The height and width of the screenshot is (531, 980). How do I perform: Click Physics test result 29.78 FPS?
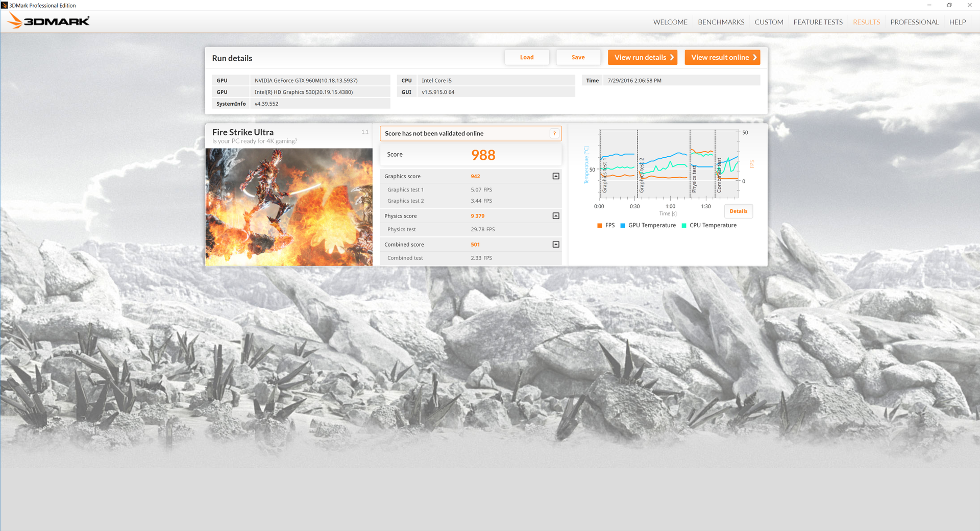(x=483, y=229)
